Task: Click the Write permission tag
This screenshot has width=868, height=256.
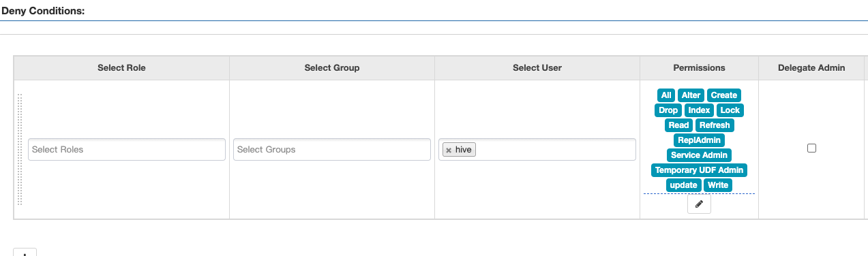Action: (x=718, y=185)
